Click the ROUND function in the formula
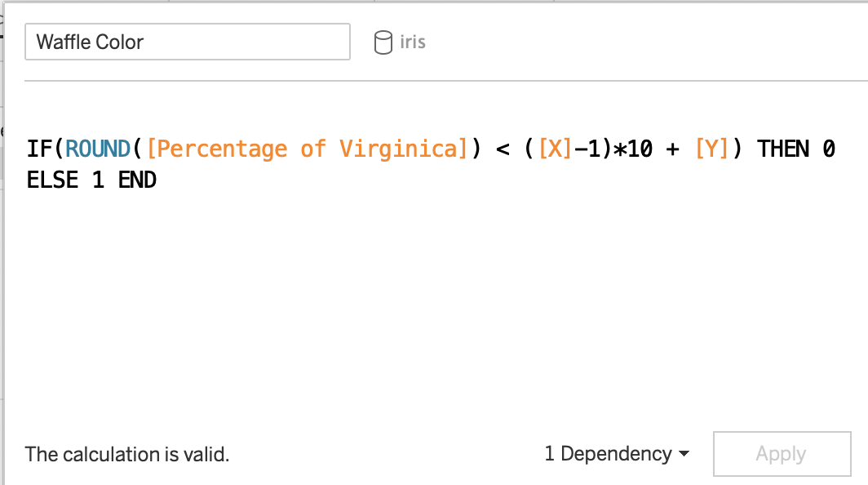The image size is (868, 485). coord(98,149)
